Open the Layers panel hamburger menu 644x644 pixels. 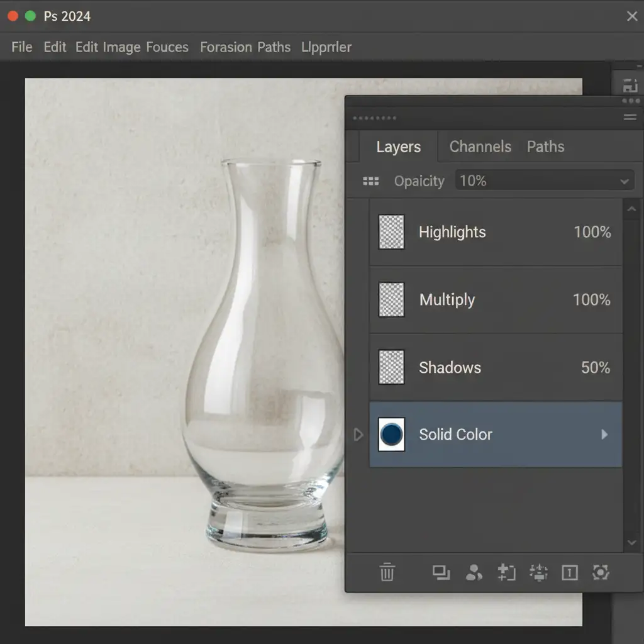pos(630,118)
